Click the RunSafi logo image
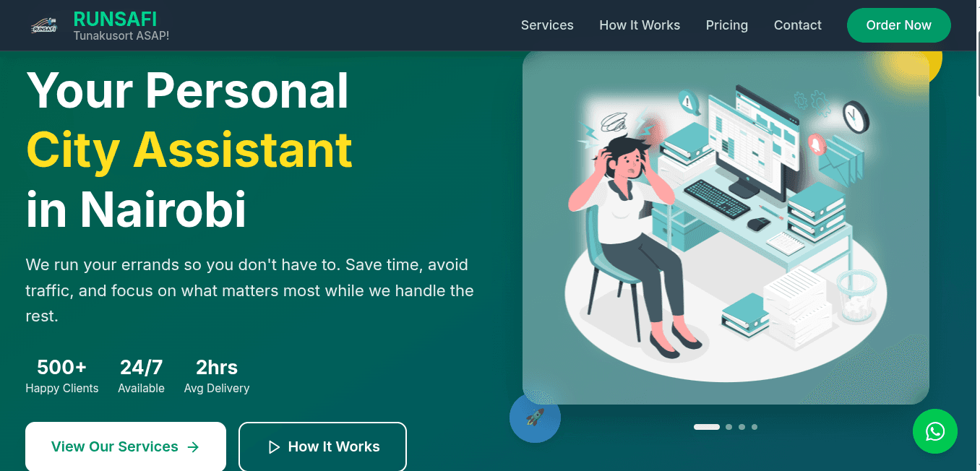The width and height of the screenshot is (980, 471). 44,25
